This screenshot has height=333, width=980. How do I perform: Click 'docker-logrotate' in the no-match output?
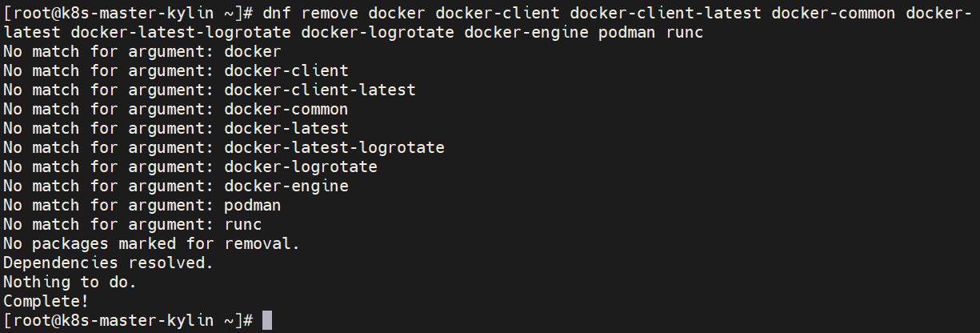click(301, 166)
